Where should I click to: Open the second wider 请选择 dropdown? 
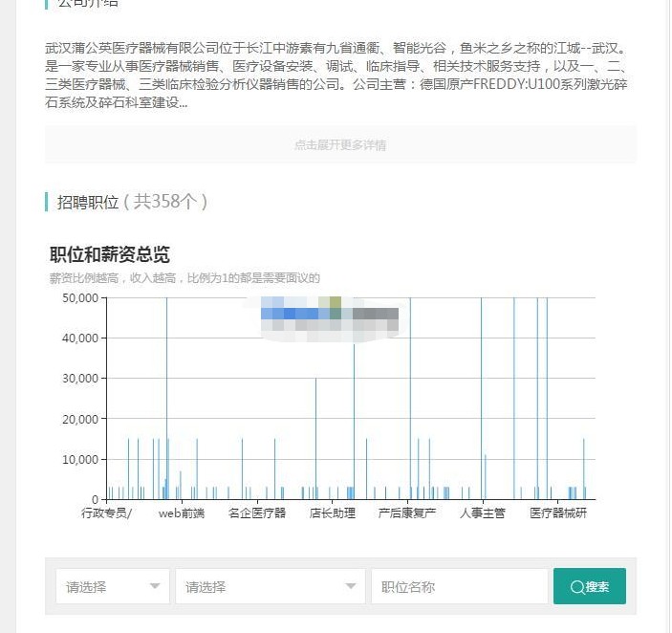coord(271,586)
